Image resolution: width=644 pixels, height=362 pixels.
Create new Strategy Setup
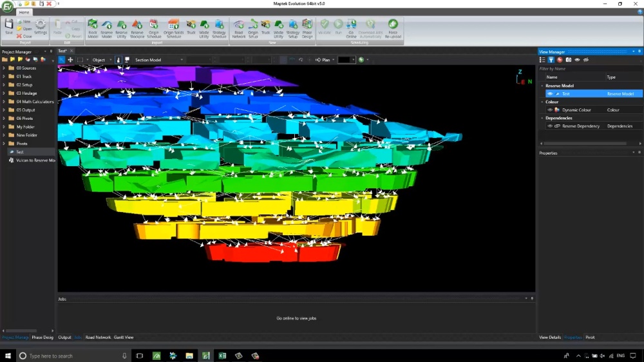pos(293,28)
